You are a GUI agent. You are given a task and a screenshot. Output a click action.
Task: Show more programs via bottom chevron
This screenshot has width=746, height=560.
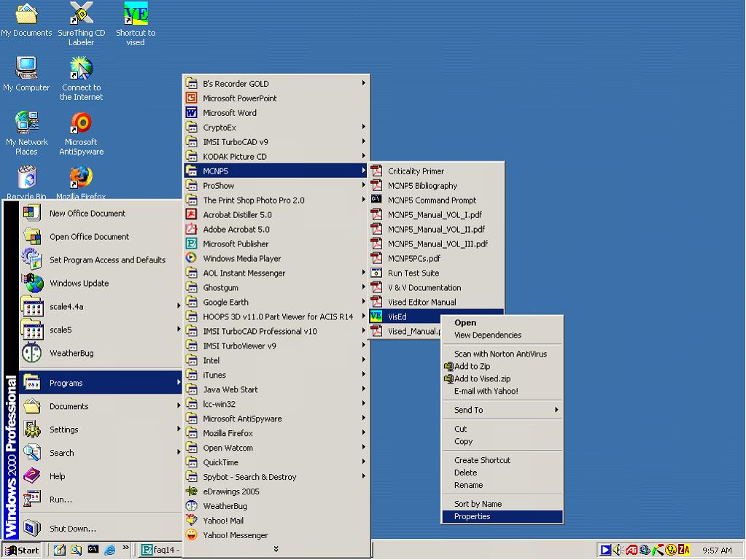(x=276, y=549)
